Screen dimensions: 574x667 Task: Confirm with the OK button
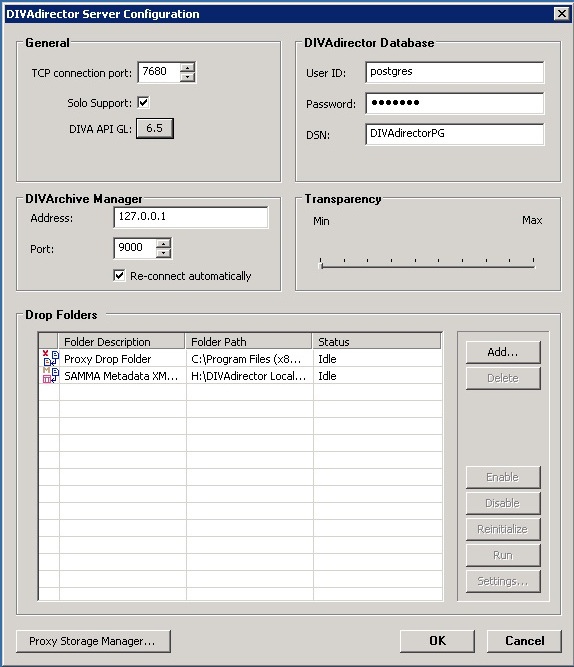[437, 641]
